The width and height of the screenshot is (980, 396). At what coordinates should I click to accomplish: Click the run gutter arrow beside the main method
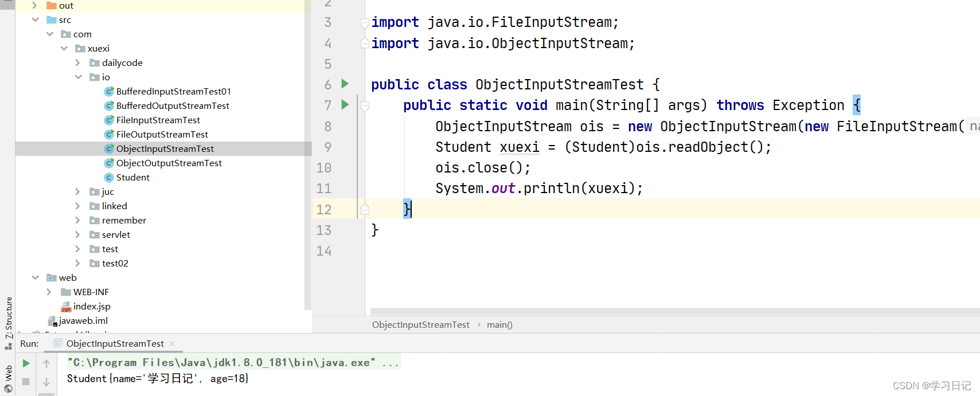coord(345,104)
